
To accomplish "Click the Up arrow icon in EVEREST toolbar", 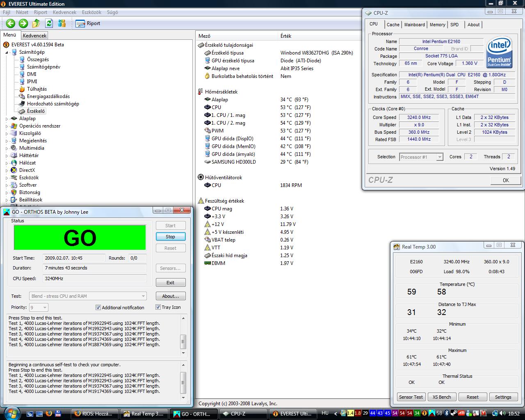I will [36, 23].
